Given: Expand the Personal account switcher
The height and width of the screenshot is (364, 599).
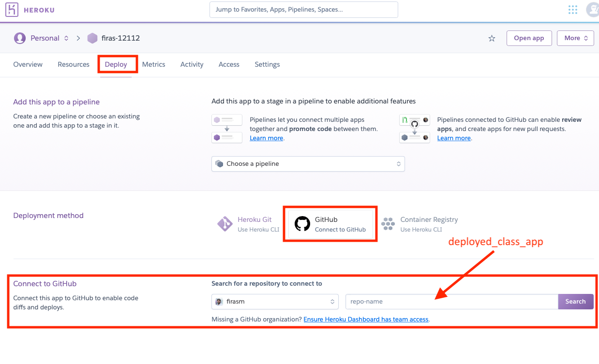Looking at the screenshot, I should (66, 38).
